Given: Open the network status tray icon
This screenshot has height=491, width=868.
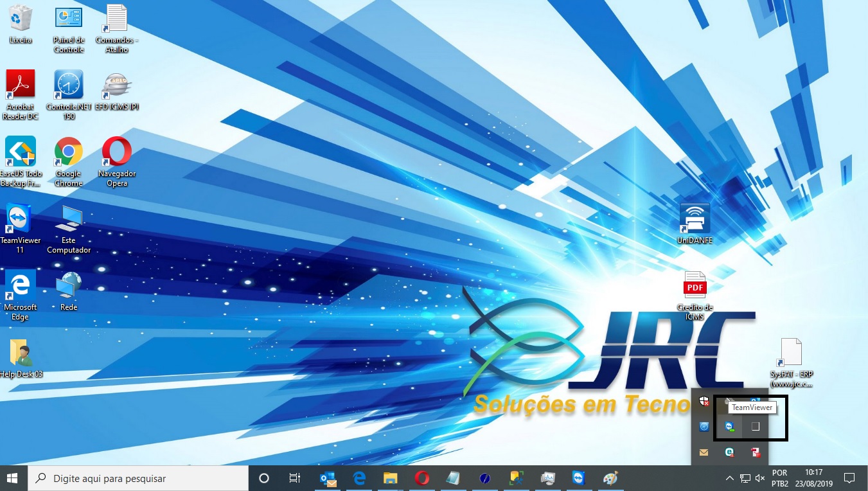Looking at the screenshot, I should click(x=745, y=478).
